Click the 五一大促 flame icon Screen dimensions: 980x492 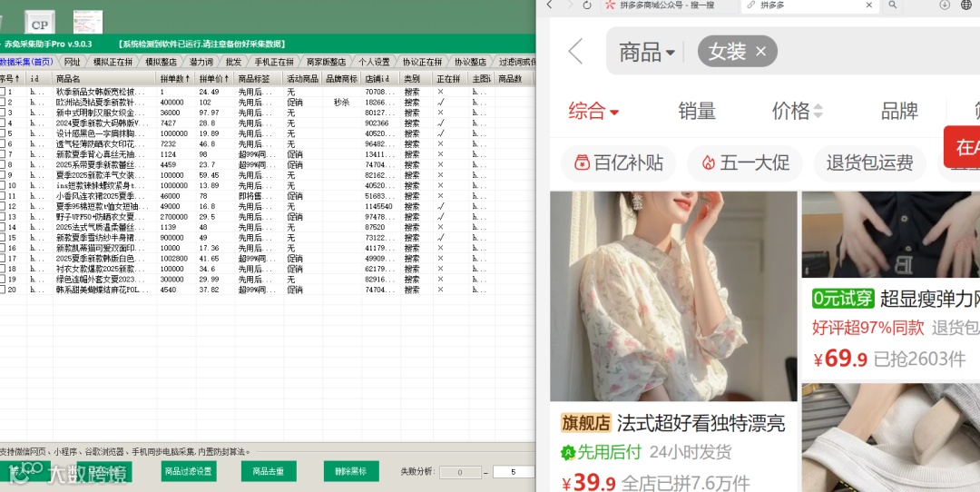[x=708, y=162]
